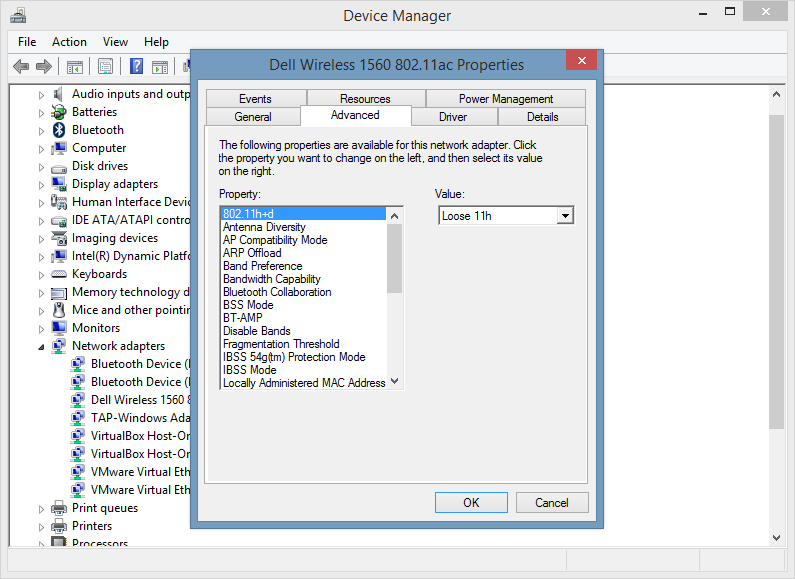Select the Batteries category icon
The width and height of the screenshot is (795, 579).
click(59, 112)
